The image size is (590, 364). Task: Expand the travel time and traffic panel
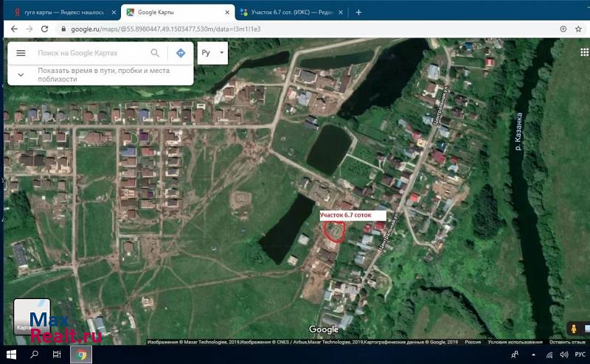21,74
